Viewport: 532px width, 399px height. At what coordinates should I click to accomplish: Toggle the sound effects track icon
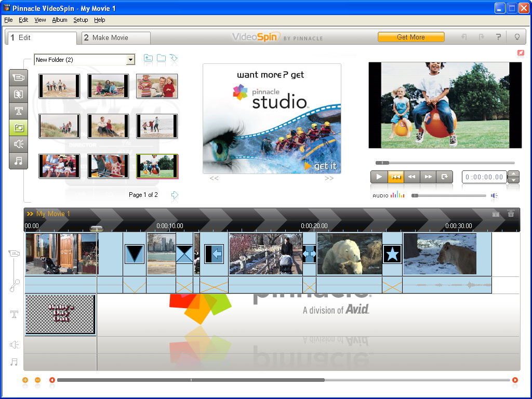click(x=14, y=345)
